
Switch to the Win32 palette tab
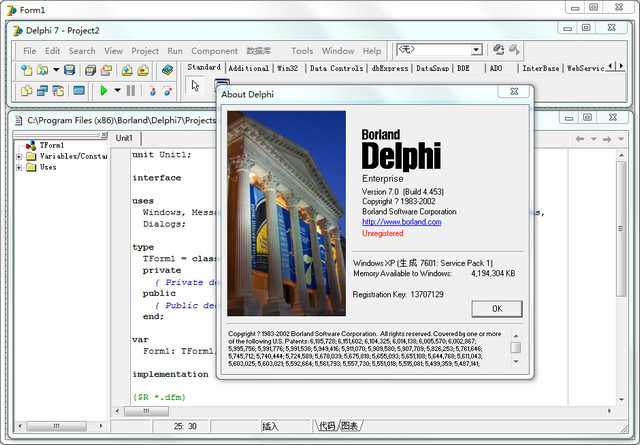288,68
